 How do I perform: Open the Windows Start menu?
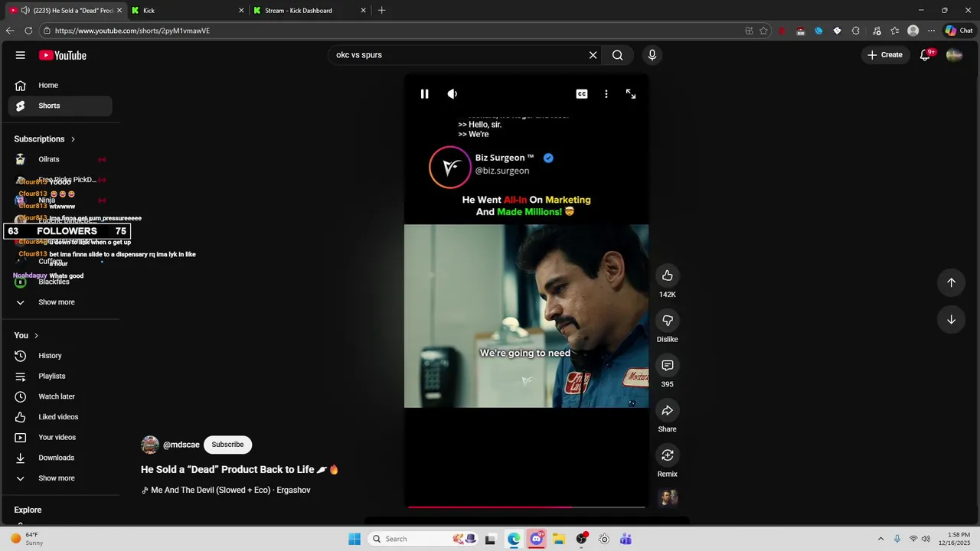coord(354,539)
